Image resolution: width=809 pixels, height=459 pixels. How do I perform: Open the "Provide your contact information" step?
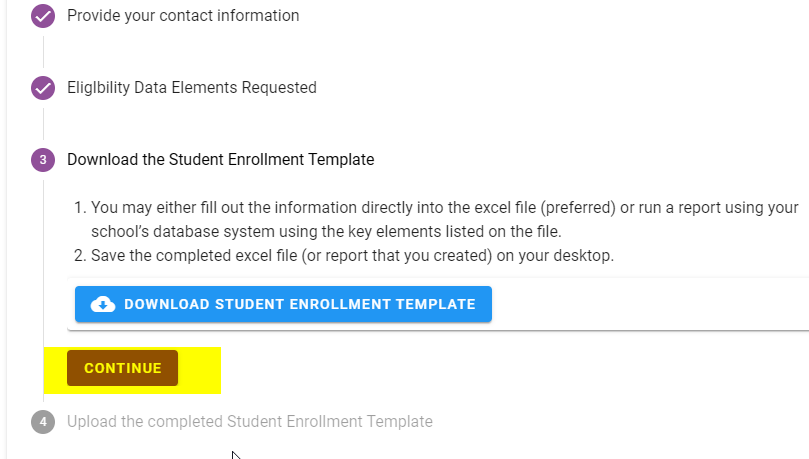pos(183,16)
